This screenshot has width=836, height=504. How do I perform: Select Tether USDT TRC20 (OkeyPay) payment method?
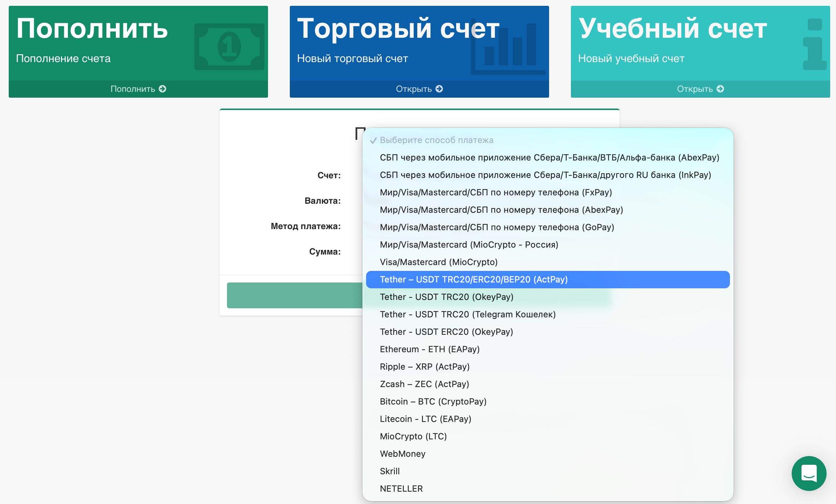coord(447,297)
